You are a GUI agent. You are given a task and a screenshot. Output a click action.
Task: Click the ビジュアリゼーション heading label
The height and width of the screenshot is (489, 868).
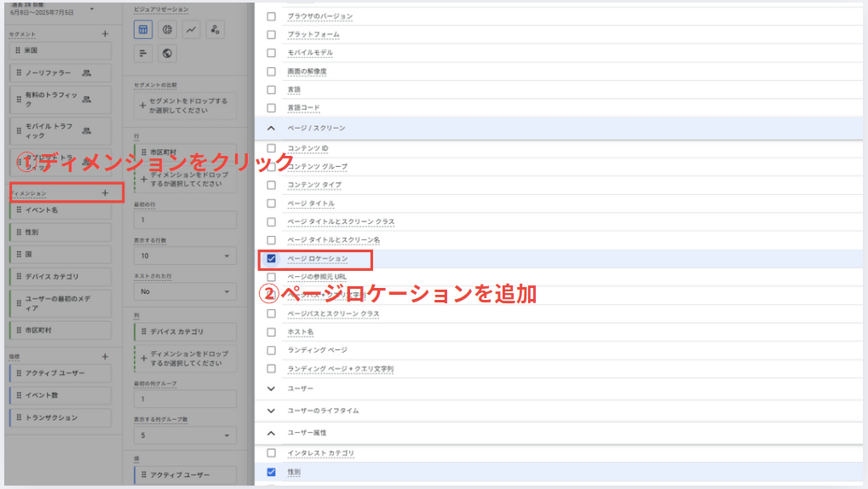pos(161,9)
